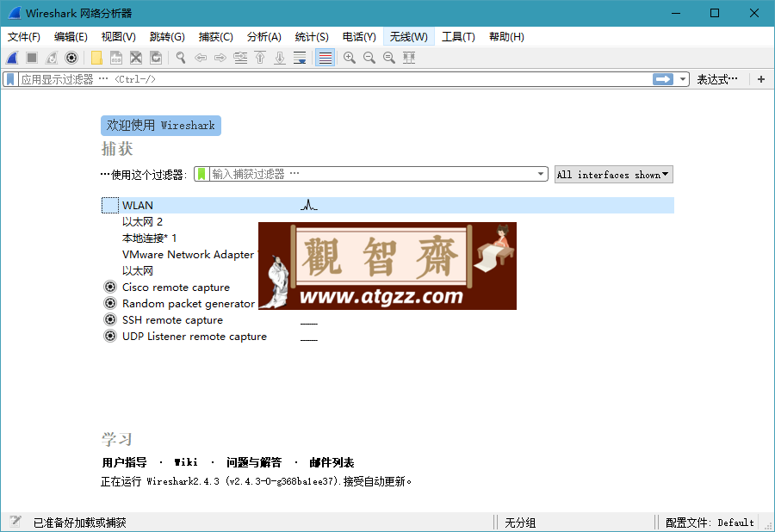Reset text to normal size

[x=389, y=58]
